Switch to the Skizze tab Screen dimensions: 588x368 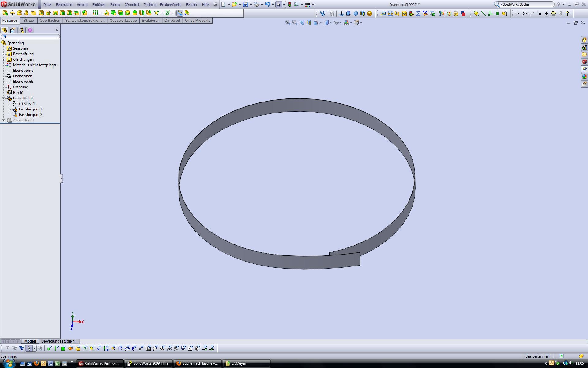(29, 21)
